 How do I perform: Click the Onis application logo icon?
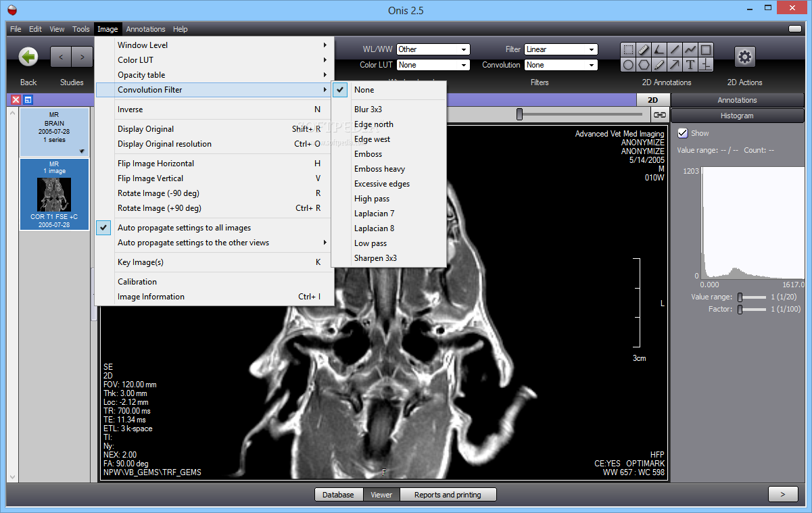click(11, 10)
